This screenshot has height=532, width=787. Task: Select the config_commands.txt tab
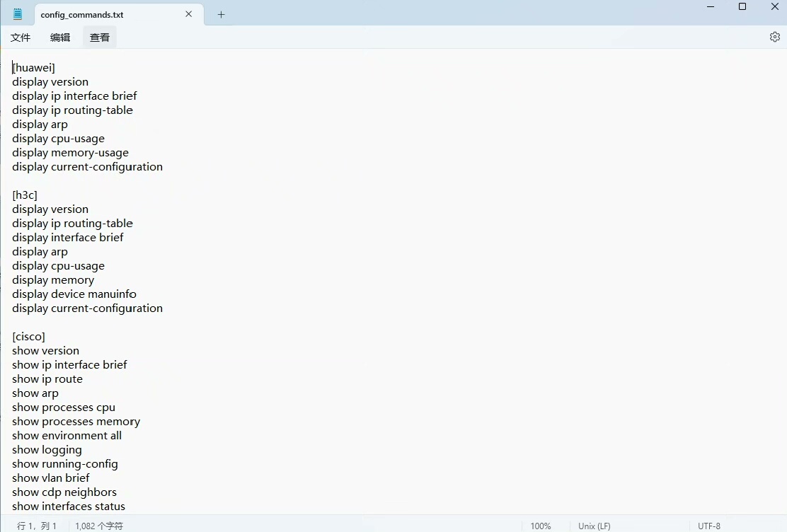(119, 15)
